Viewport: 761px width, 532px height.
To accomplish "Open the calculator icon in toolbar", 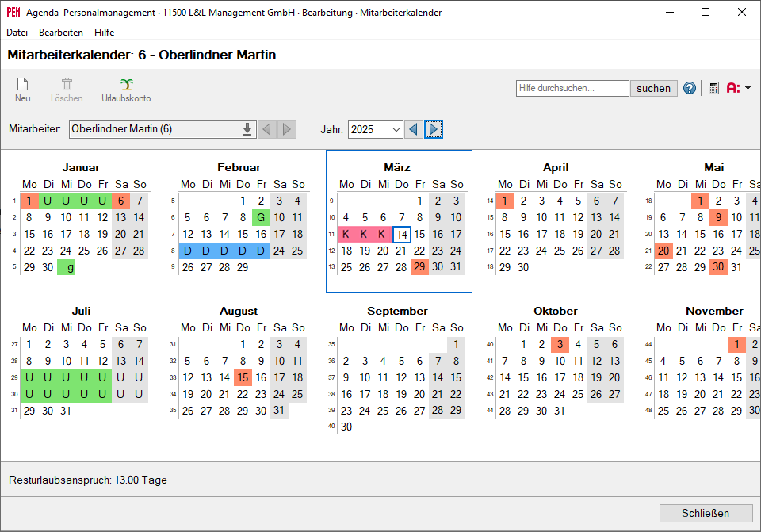I will click(713, 88).
